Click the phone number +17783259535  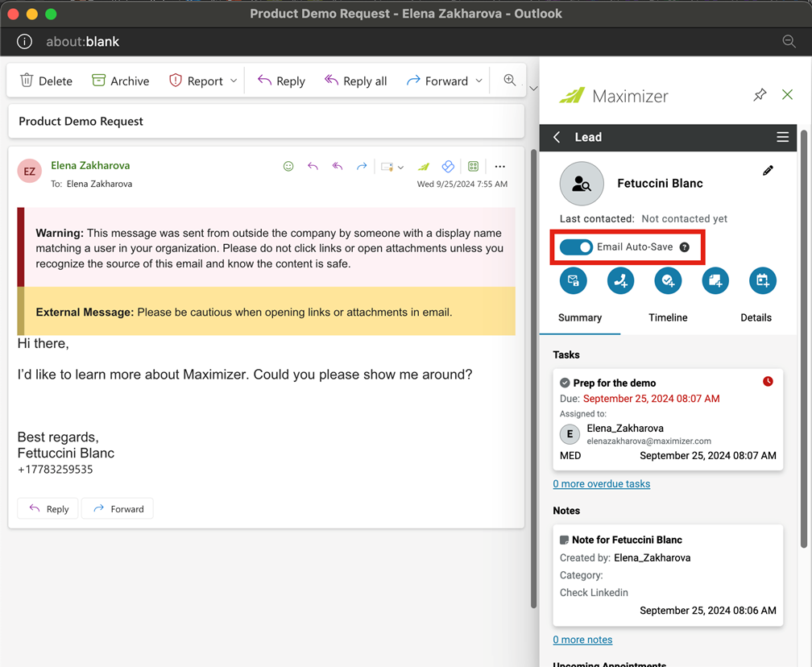[x=55, y=469]
